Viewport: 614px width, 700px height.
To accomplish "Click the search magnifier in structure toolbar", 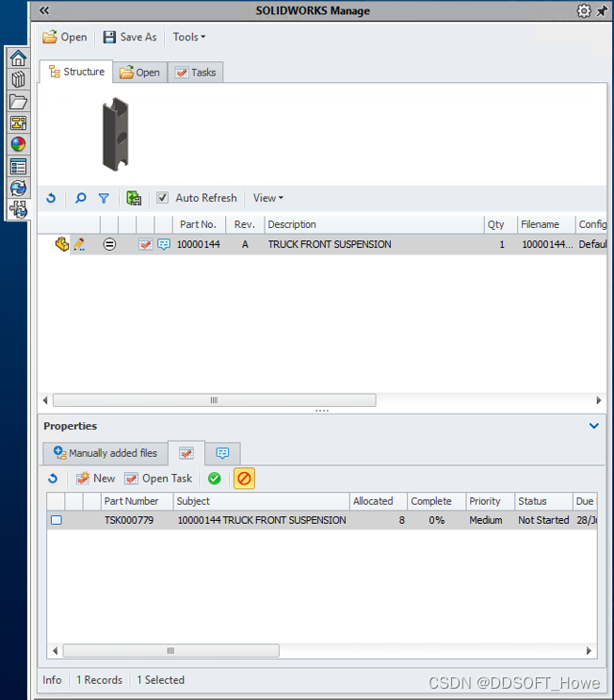I will (x=80, y=198).
